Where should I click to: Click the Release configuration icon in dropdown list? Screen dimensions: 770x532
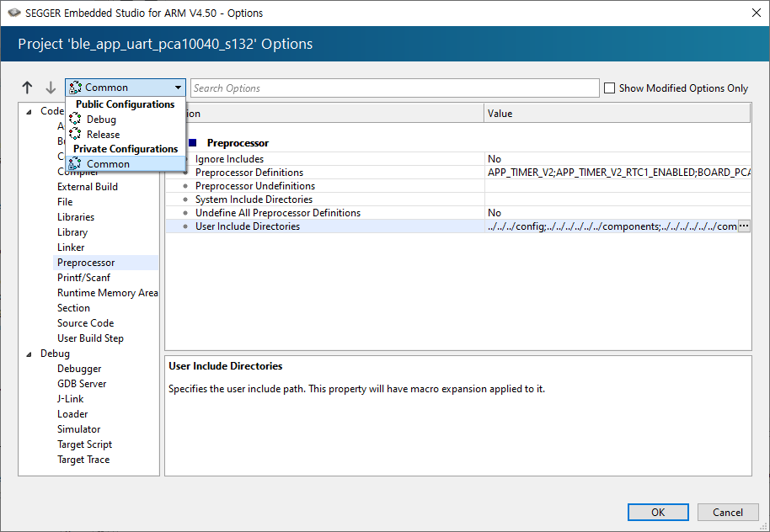[x=75, y=134]
